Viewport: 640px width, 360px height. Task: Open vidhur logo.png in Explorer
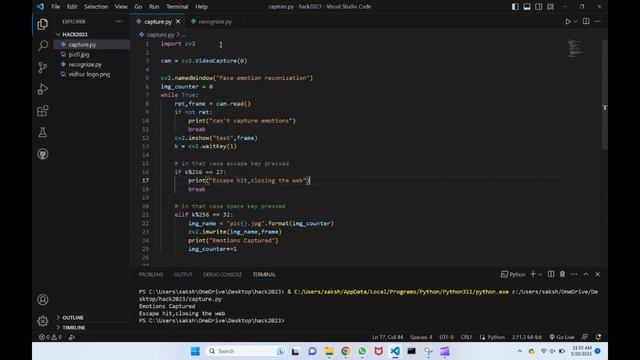point(89,74)
